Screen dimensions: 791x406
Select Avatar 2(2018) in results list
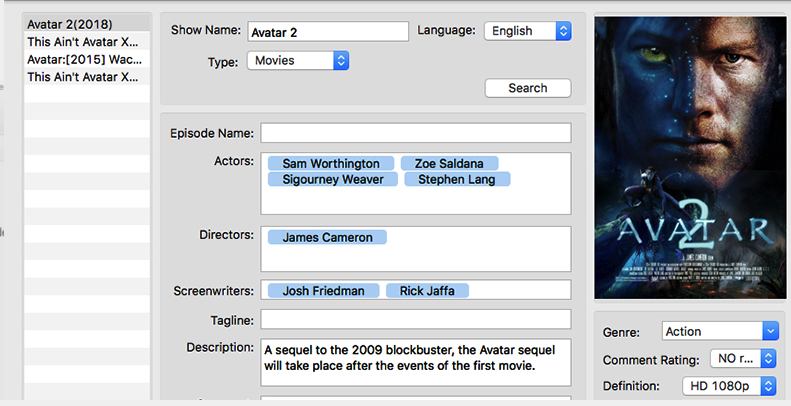[87, 23]
